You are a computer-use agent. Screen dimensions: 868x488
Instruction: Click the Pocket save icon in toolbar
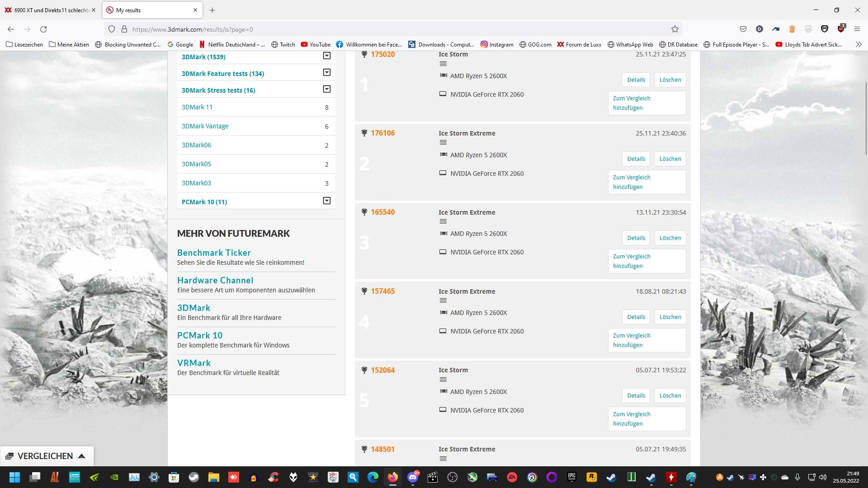coord(743,29)
